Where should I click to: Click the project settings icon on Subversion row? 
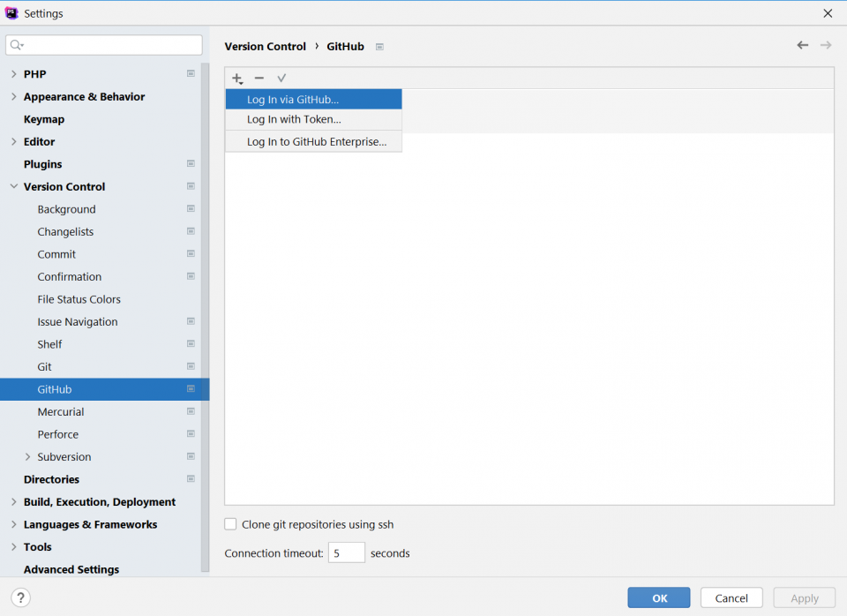pos(191,456)
